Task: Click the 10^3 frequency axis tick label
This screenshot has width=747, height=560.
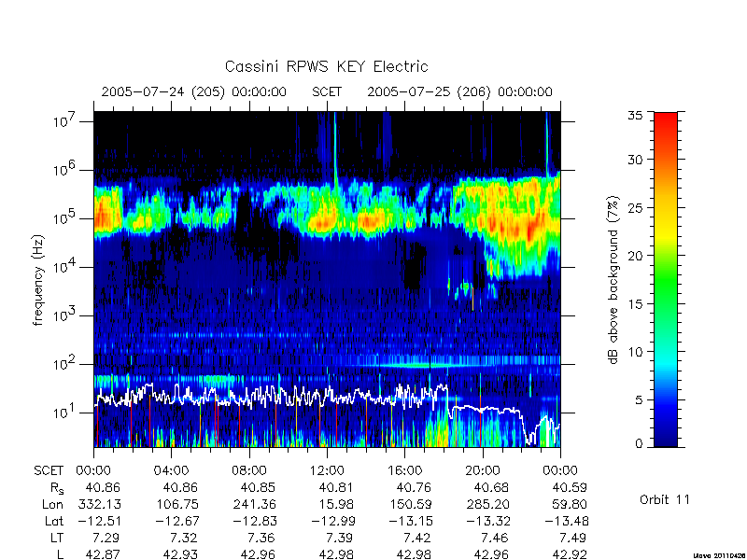Action: [65, 315]
